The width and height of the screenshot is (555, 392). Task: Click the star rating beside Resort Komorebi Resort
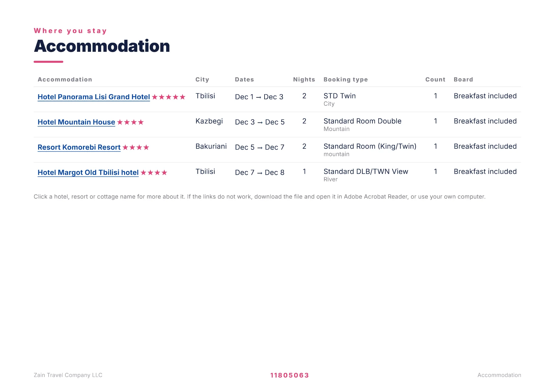tap(136, 148)
